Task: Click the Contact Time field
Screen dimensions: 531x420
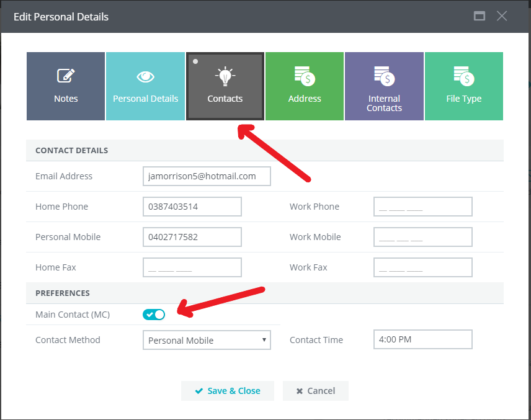Action: click(x=422, y=339)
